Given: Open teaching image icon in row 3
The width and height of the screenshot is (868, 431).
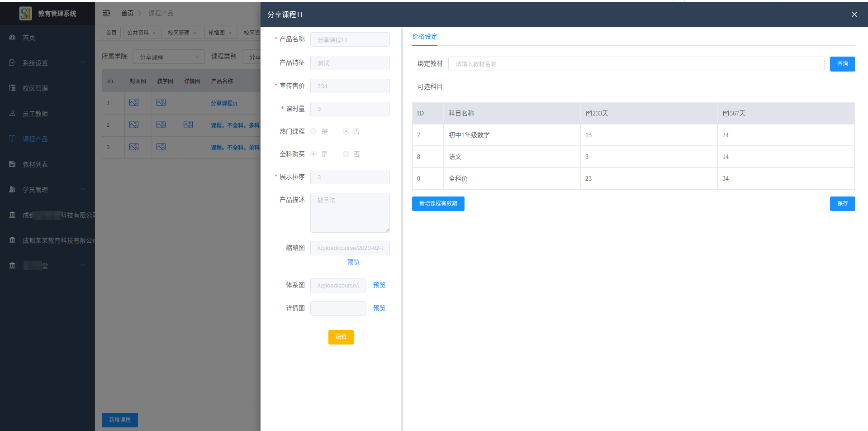Looking at the screenshot, I should click(161, 147).
